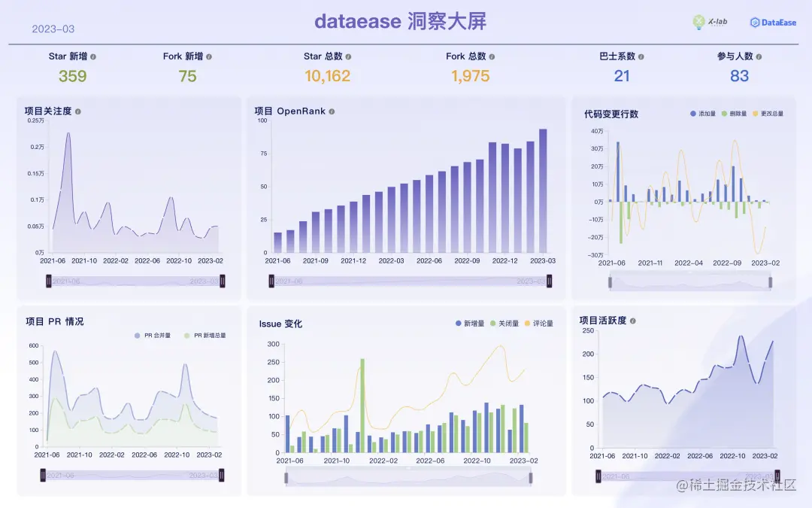Click the X-lab logo
The height and width of the screenshot is (508, 812).
point(710,22)
